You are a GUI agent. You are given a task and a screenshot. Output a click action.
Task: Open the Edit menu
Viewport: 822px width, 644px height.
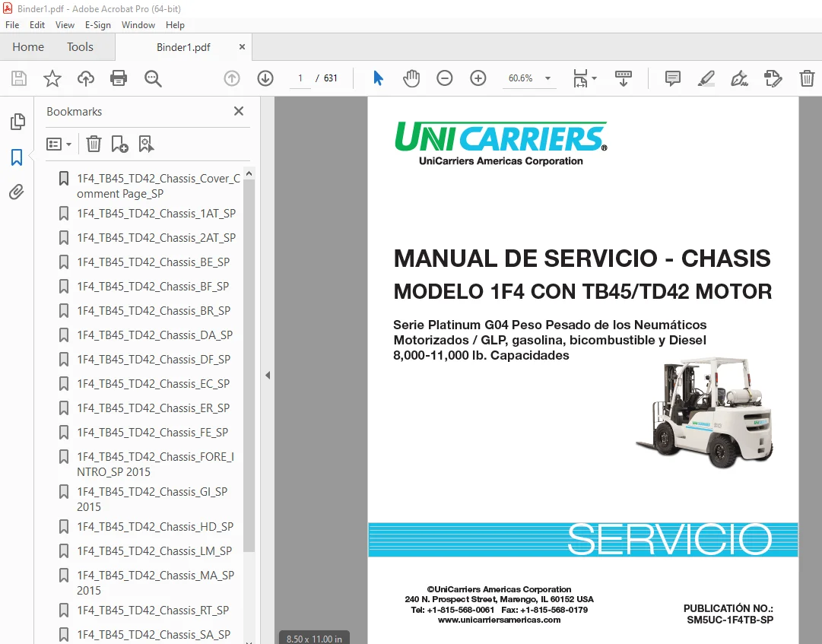point(36,24)
